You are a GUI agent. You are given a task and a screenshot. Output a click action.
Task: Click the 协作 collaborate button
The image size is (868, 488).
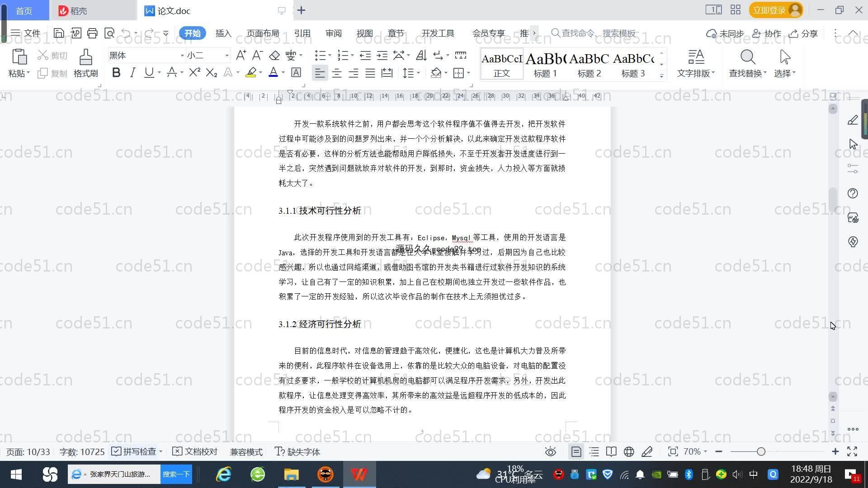click(767, 33)
